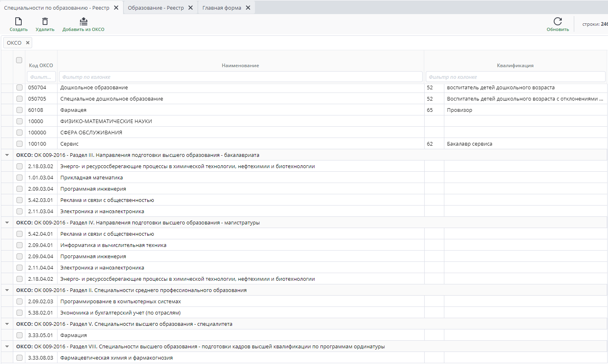
Task: Click the Наименование column filter field
Action: point(240,77)
